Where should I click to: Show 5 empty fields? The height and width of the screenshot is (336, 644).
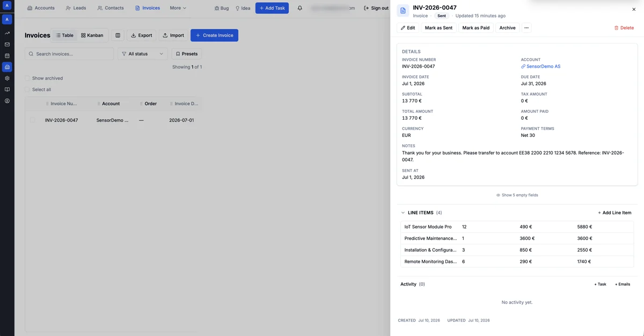pos(517,195)
